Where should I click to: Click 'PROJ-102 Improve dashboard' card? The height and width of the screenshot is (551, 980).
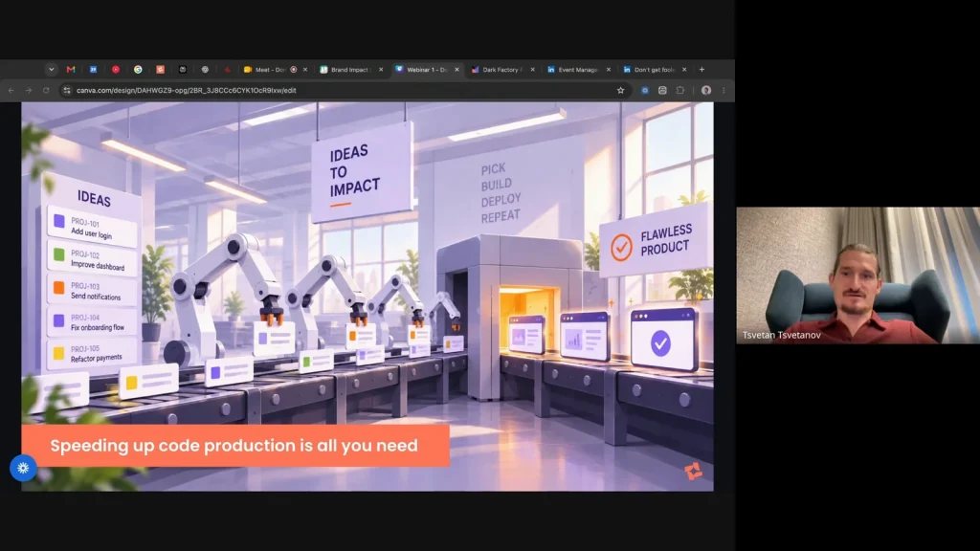point(92,259)
